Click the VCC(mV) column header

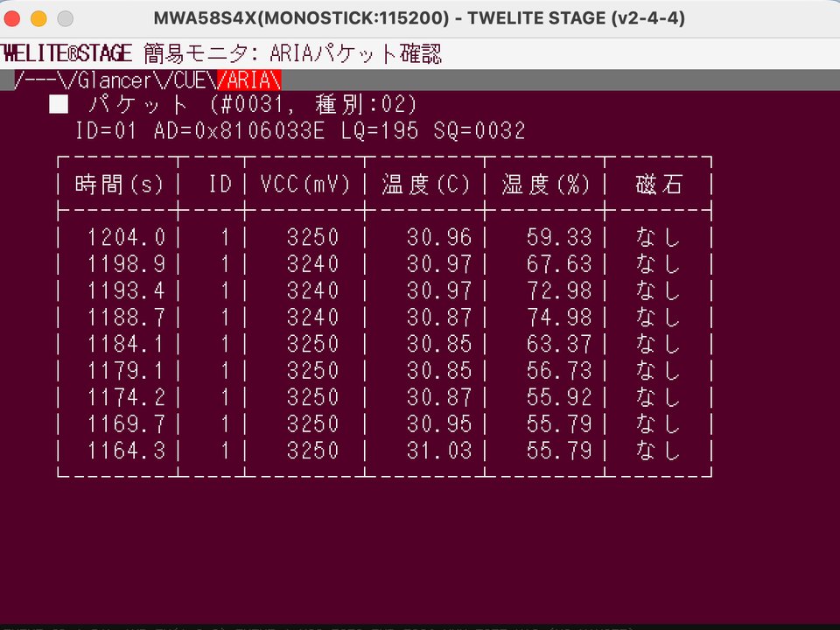tap(304, 185)
